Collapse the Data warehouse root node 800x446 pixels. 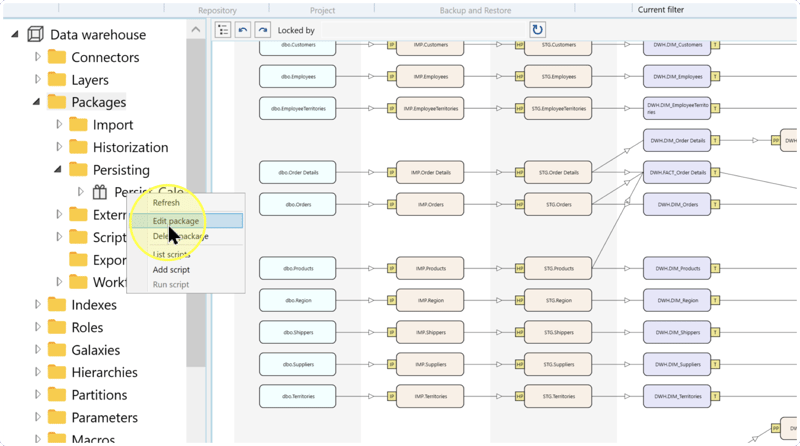pos(15,34)
